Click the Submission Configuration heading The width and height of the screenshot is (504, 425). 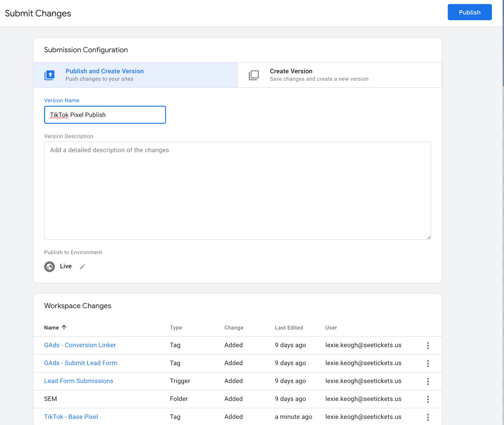coord(86,50)
